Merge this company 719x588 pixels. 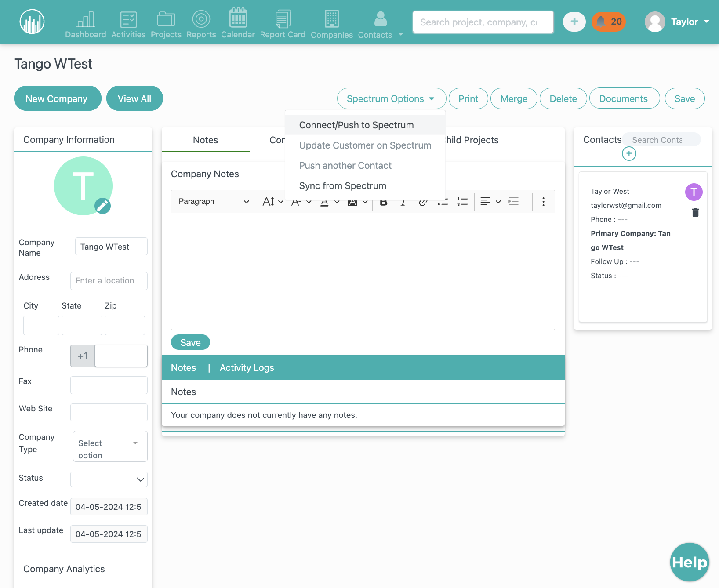click(x=514, y=98)
